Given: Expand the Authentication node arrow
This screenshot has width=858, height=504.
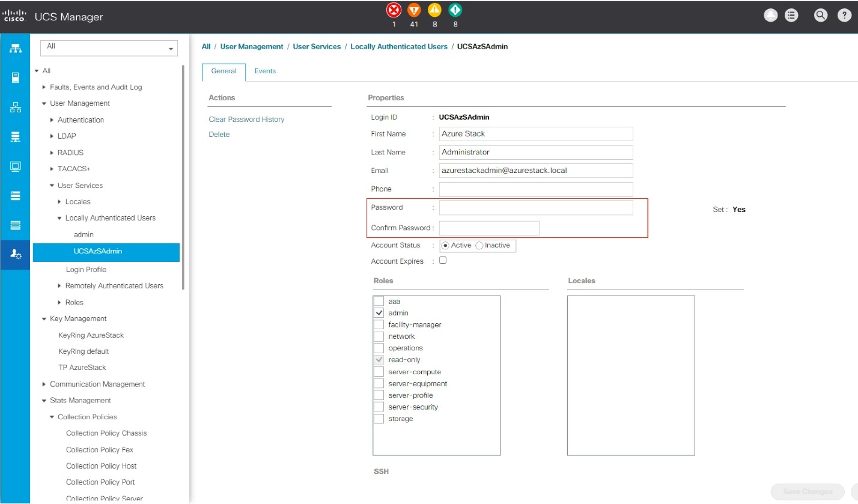Looking at the screenshot, I should click(x=52, y=120).
